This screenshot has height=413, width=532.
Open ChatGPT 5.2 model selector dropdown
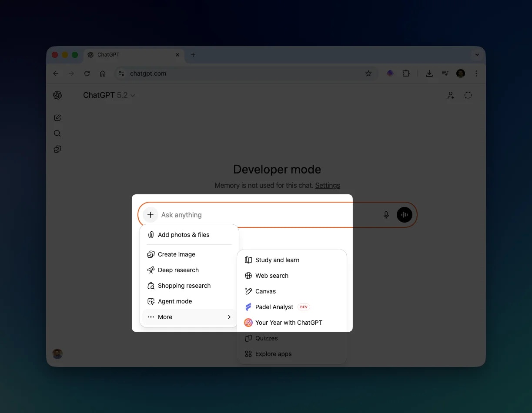(x=109, y=95)
